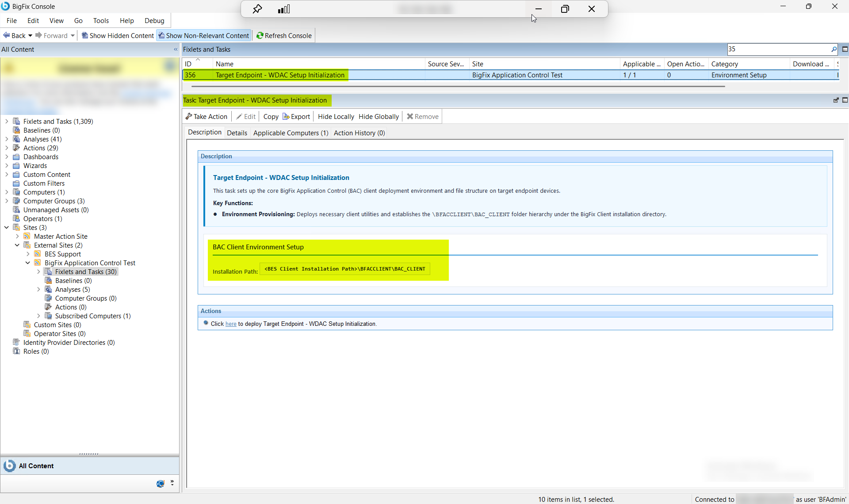The image size is (849, 504).
Task: Click the All Content domain icon
Action: (x=9, y=466)
